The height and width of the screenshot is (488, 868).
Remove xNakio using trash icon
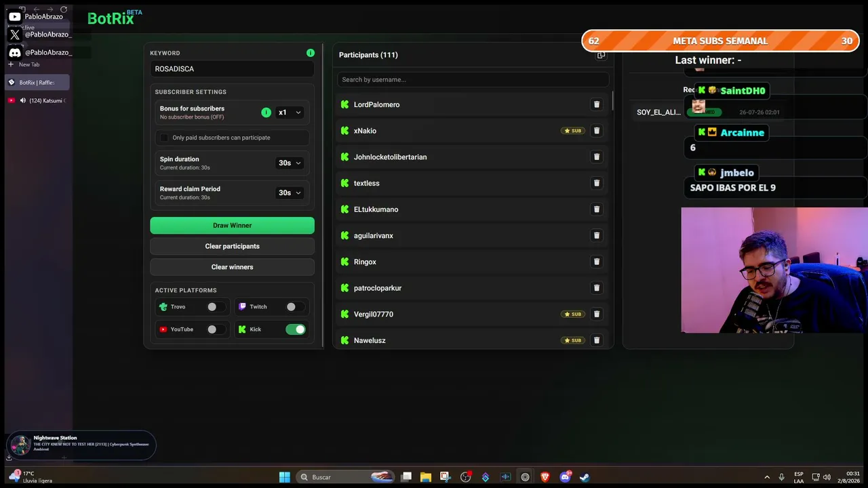point(597,131)
